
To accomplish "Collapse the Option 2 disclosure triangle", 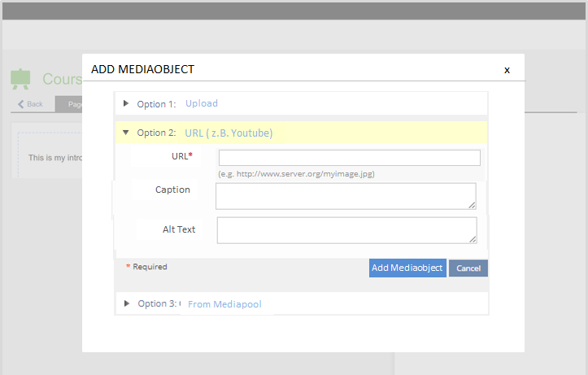I will coord(126,132).
